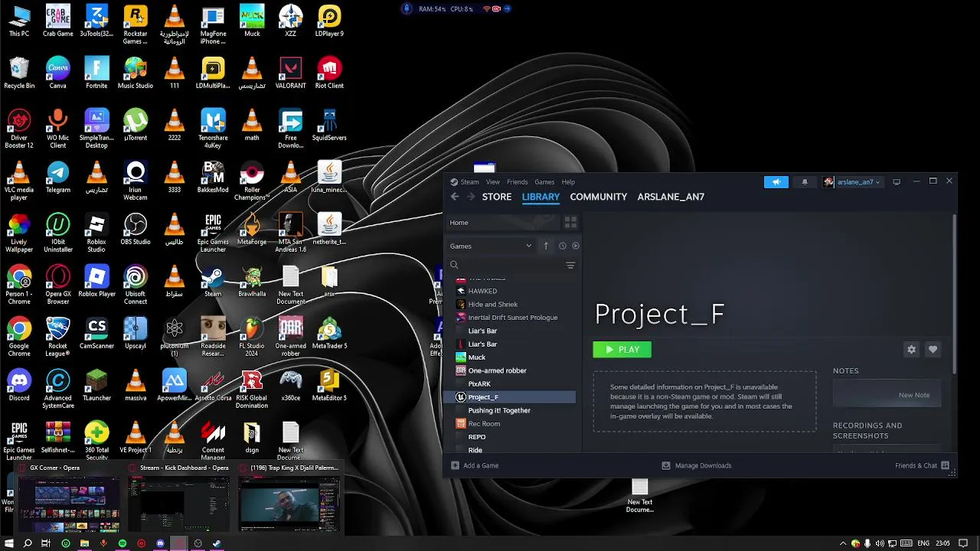
Task: Click the Steam taskbar icon
Action: point(217,543)
